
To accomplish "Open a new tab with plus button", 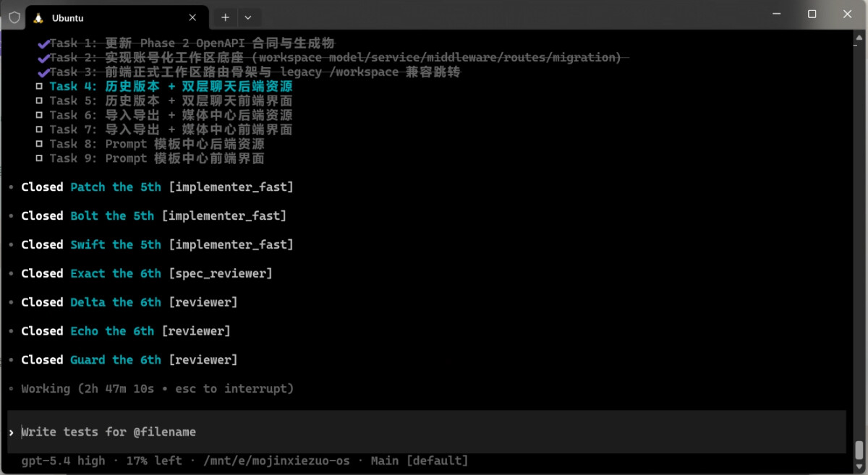I will (x=225, y=17).
